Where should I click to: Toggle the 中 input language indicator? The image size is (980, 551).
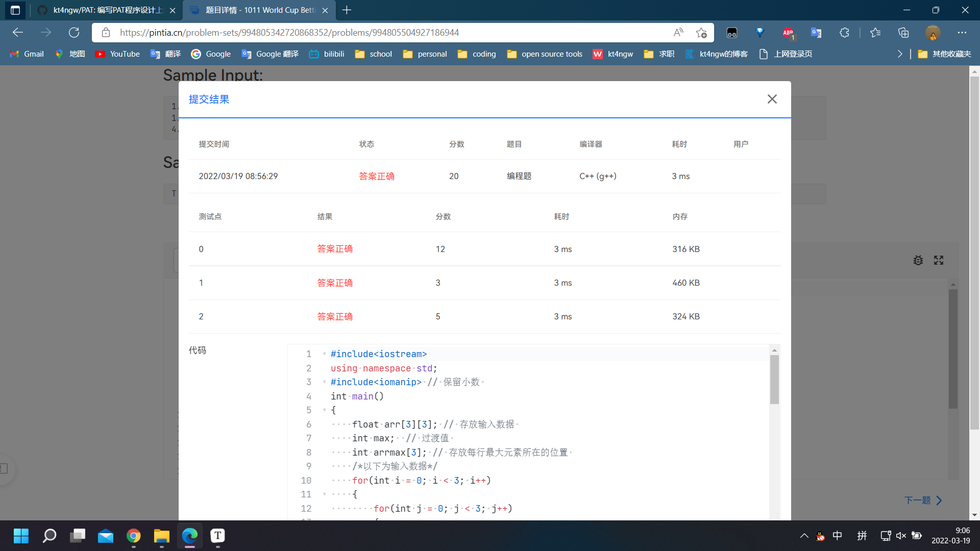[x=838, y=536]
